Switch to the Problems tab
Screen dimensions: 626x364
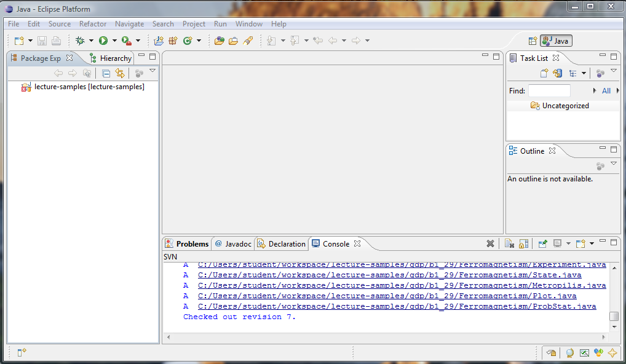tap(187, 244)
